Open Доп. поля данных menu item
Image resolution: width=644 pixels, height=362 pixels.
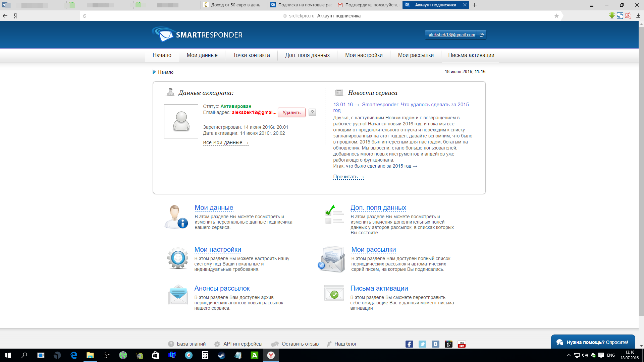(308, 55)
